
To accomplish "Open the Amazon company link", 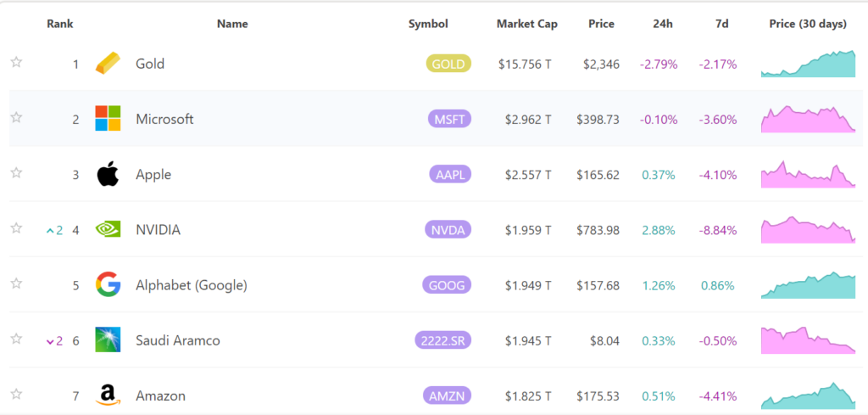I will 160,396.
